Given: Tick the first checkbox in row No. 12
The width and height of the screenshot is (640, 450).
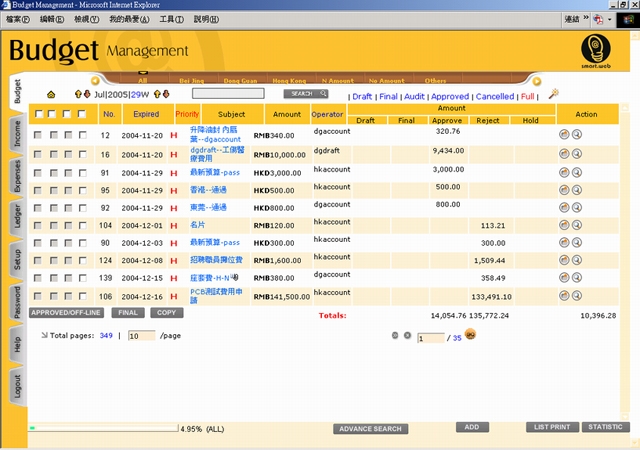Looking at the screenshot, I should coord(38,135).
